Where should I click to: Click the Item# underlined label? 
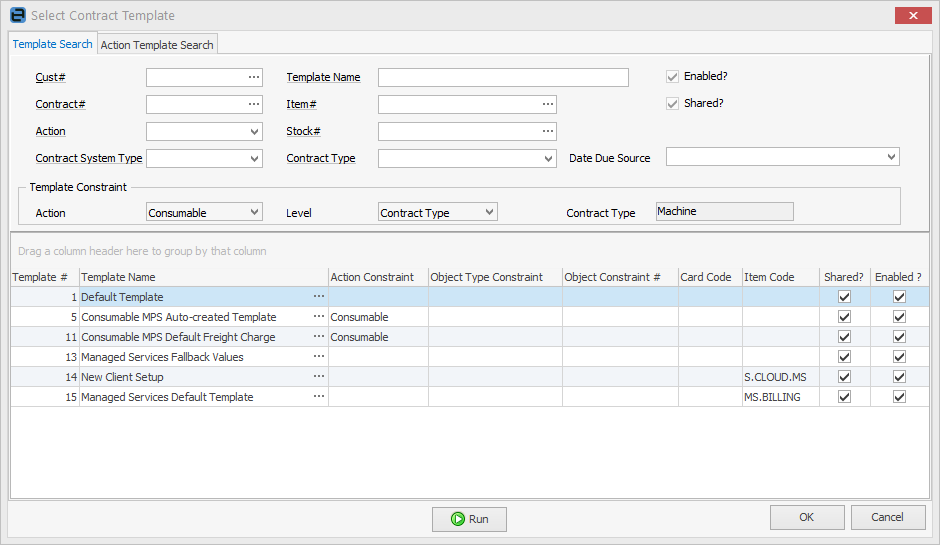(x=302, y=104)
